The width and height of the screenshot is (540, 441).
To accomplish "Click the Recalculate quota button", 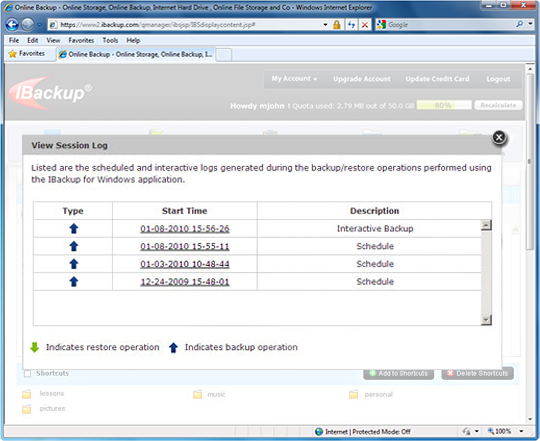I will pos(498,105).
